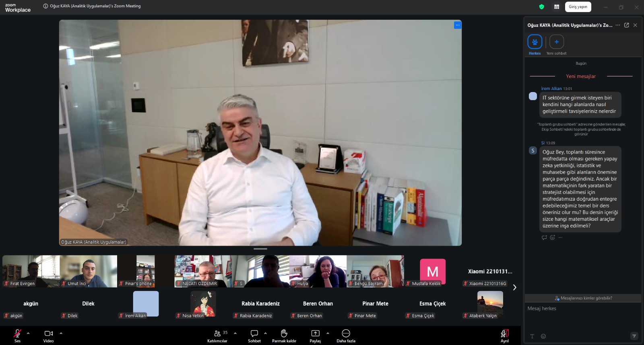Image resolution: width=644 pixels, height=345 pixels.
Task: Select Nisa Yetkin's anime avatar tile
Action: coord(203,304)
